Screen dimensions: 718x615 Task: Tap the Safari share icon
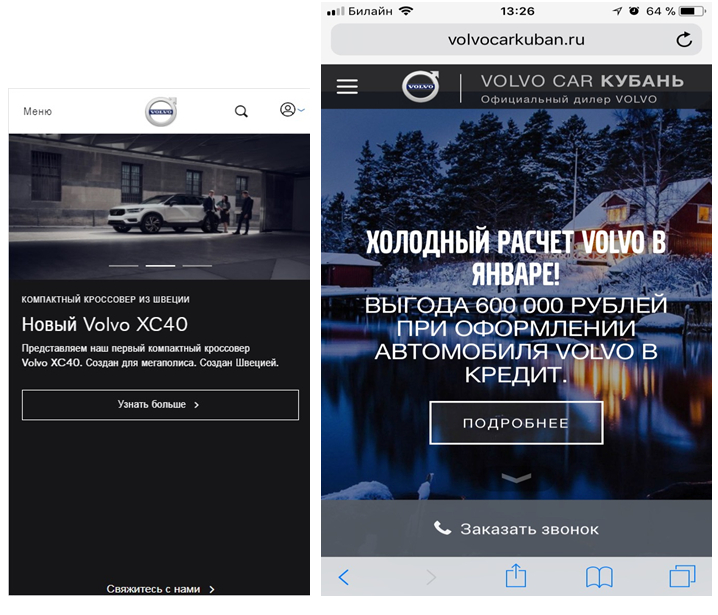(x=515, y=576)
